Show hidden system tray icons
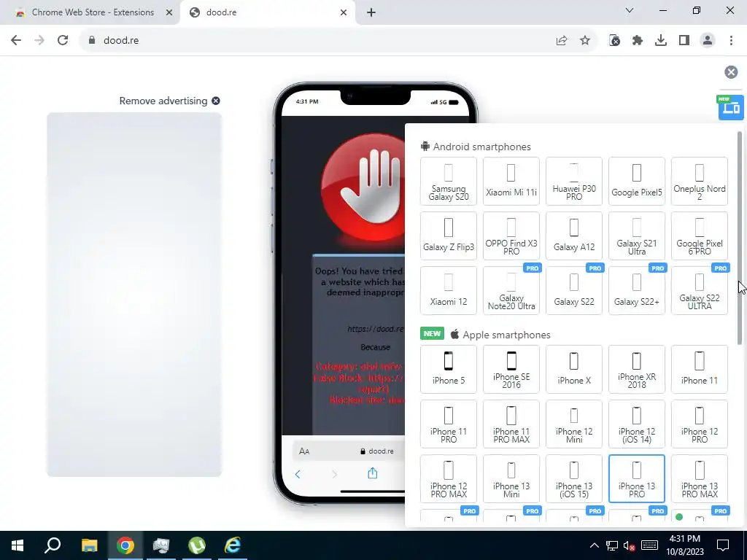Viewport: 747px width, 560px height. click(x=594, y=545)
